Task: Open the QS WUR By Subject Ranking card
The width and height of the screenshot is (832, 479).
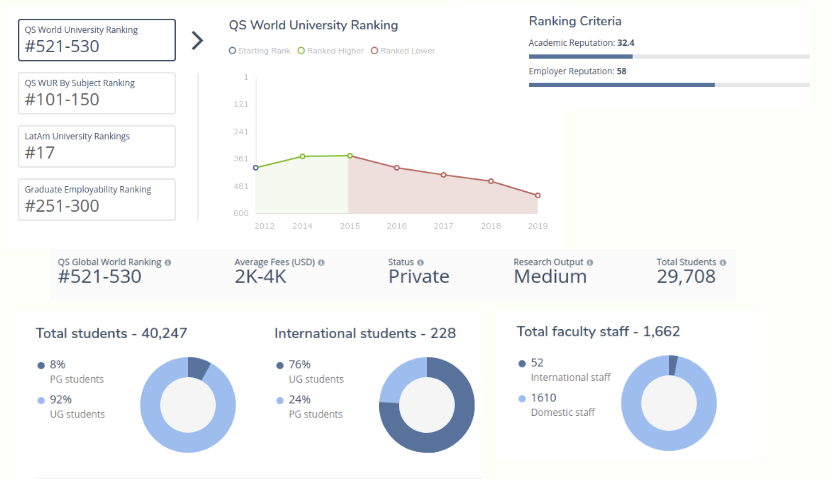Action: click(x=97, y=93)
